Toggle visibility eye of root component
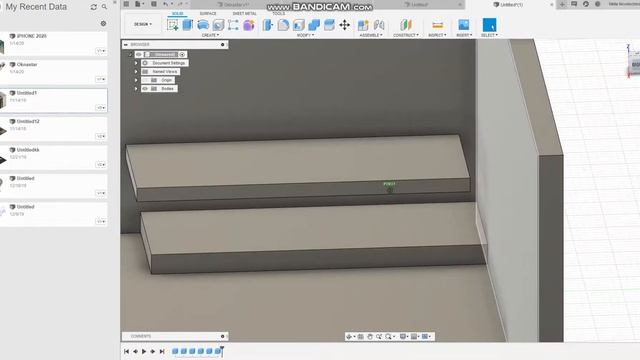 click(x=139, y=54)
